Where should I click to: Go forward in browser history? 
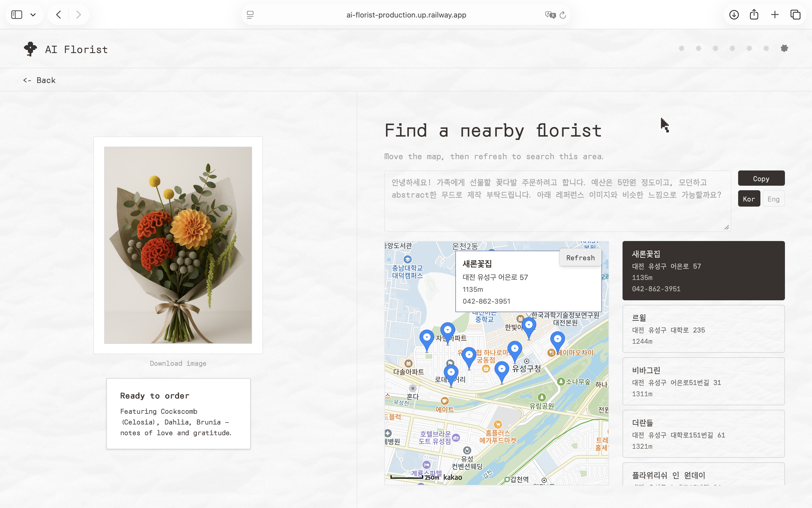coord(78,15)
